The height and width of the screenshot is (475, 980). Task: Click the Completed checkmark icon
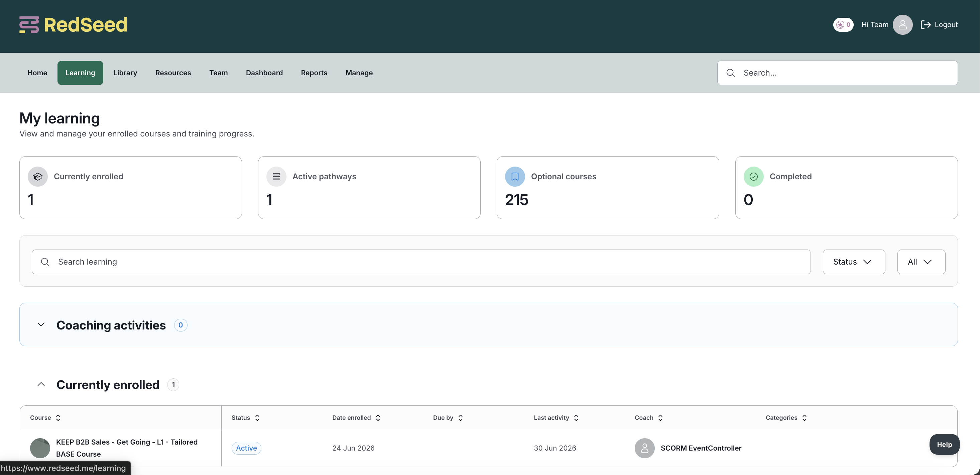[753, 177]
